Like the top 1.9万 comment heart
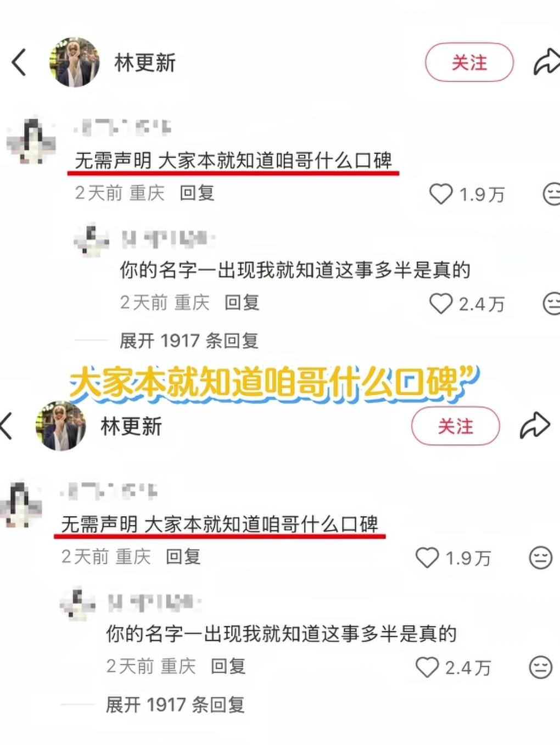This screenshot has width=560, height=745. 440,194
